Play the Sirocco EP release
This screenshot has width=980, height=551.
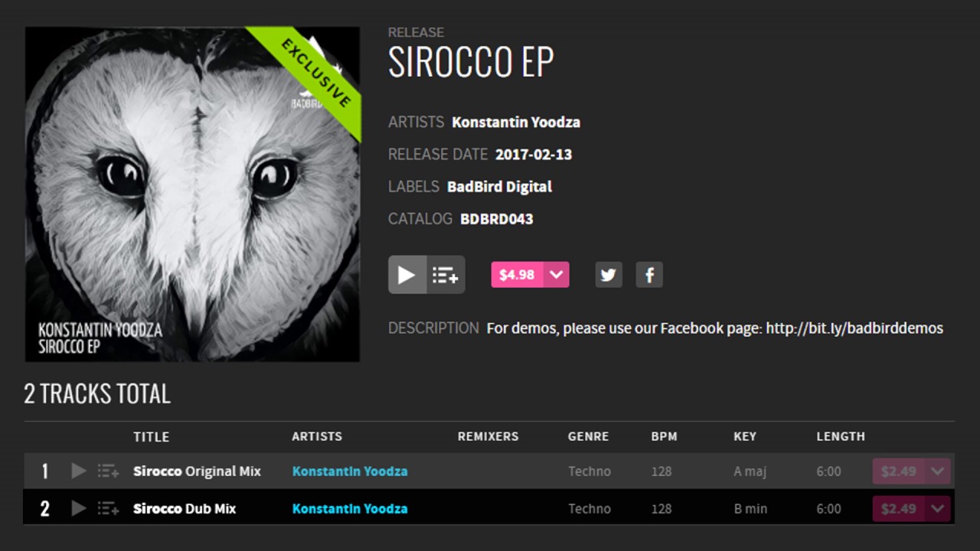407,275
